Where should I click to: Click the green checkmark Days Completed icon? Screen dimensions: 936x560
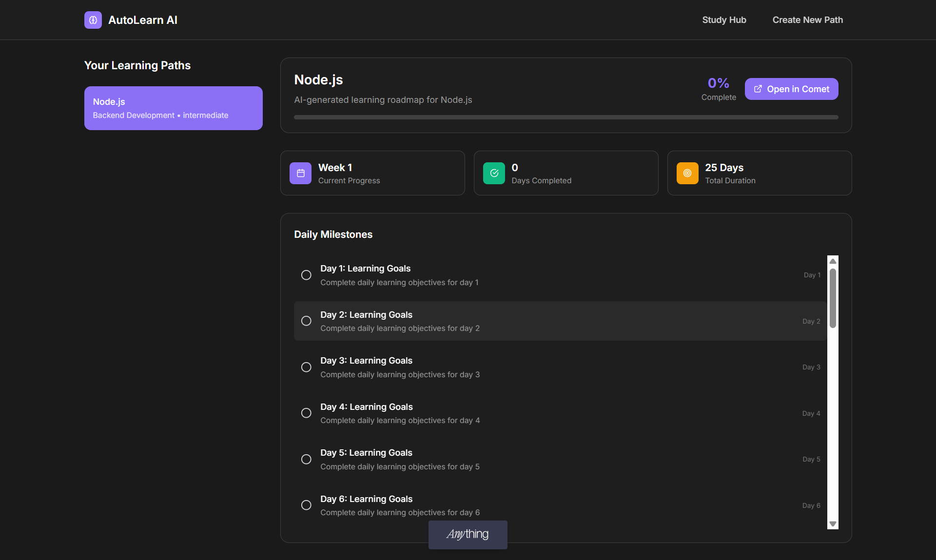494,173
